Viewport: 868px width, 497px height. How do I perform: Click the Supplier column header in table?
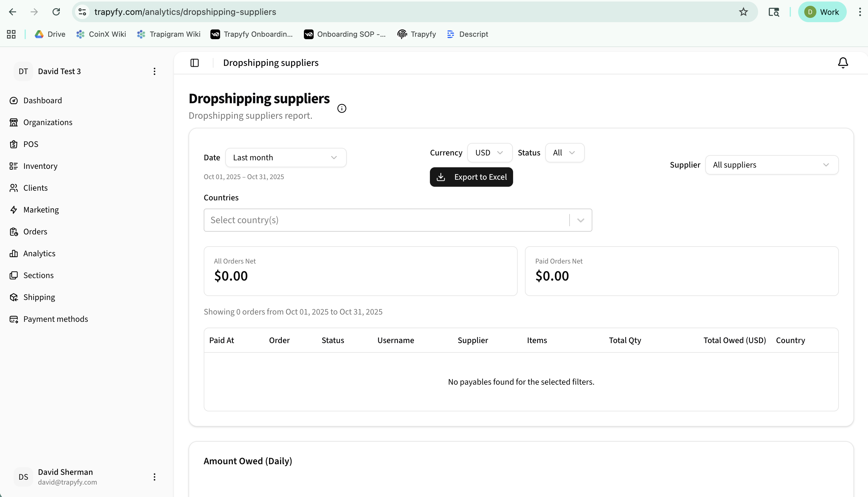pos(473,340)
